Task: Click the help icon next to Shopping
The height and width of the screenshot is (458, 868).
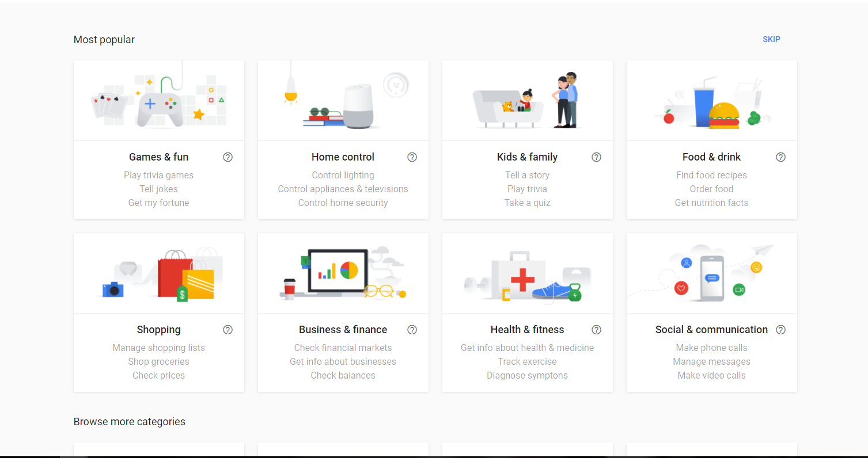Action: point(228,329)
